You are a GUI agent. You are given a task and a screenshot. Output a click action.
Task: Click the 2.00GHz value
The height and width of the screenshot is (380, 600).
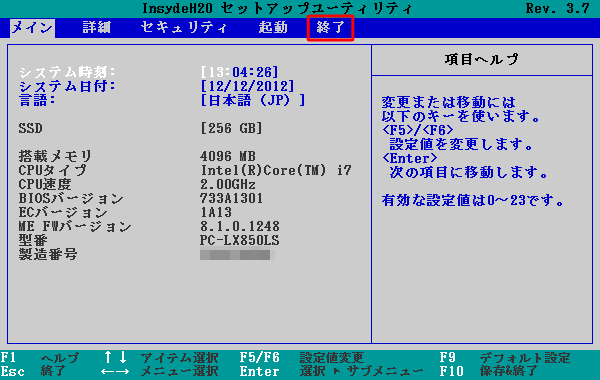(x=228, y=184)
